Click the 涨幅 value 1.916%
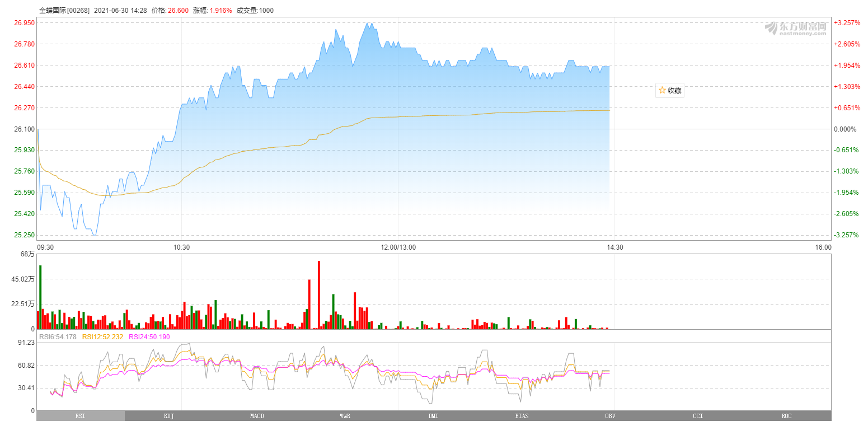 [221, 10]
